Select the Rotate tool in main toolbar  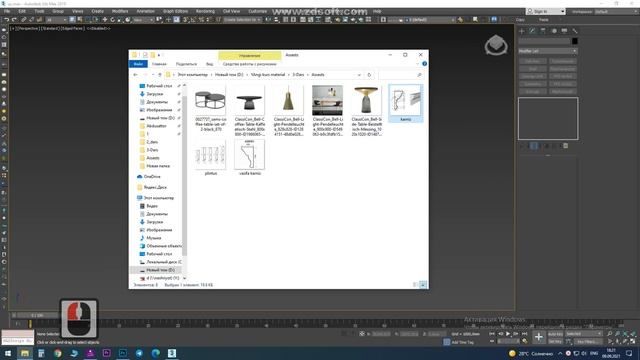tap(112, 20)
